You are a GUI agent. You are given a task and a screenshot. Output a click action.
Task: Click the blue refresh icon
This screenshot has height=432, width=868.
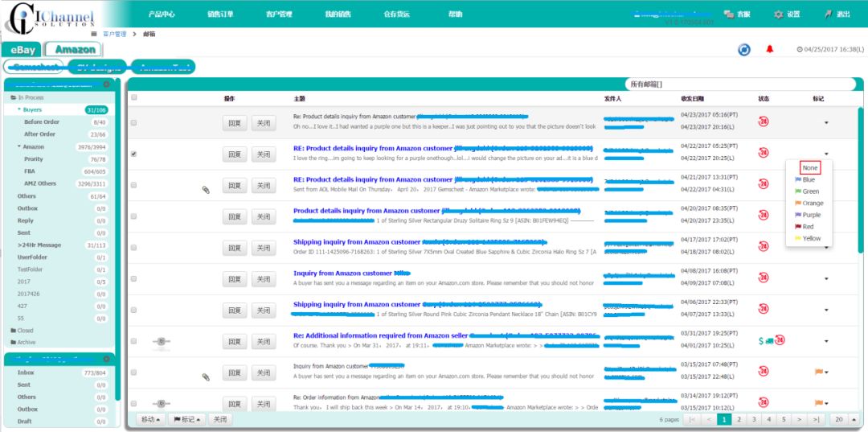coord(744,50)
